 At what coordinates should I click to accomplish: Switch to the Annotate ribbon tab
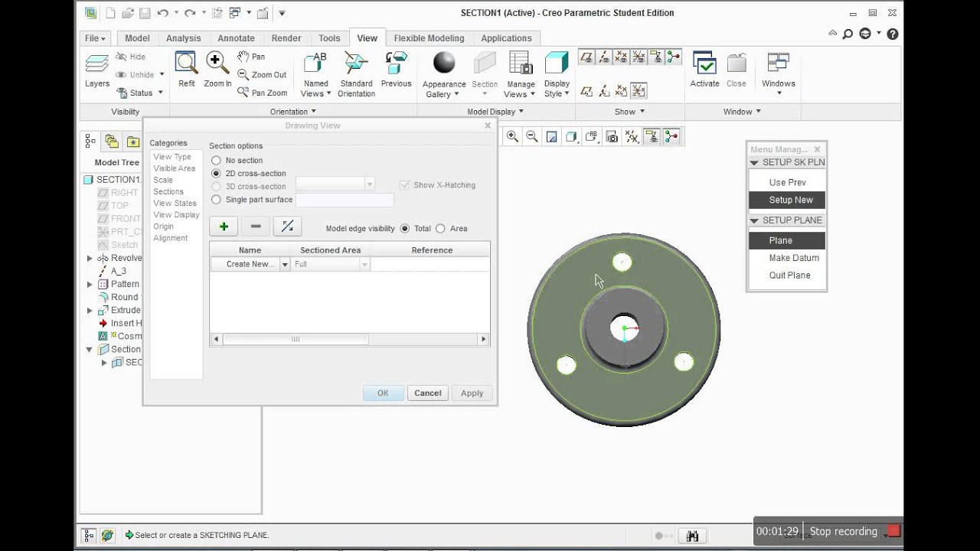click(236, 38)
